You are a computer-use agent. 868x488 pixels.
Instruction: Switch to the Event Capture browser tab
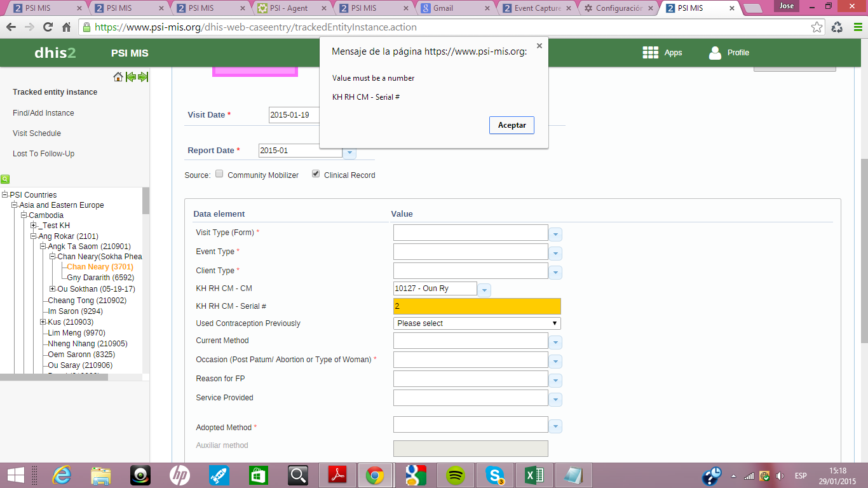(537, 8)
